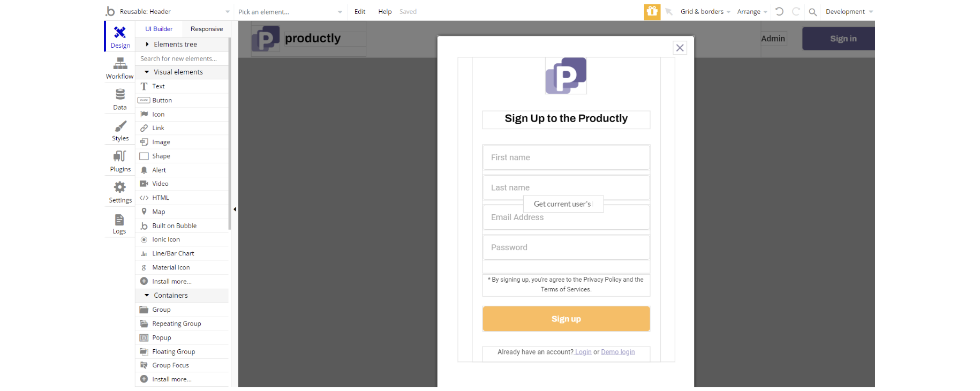Click the orange Sign up button
Image resolution: width=980 pixels, height=391 pixels.
click(566, 319)
